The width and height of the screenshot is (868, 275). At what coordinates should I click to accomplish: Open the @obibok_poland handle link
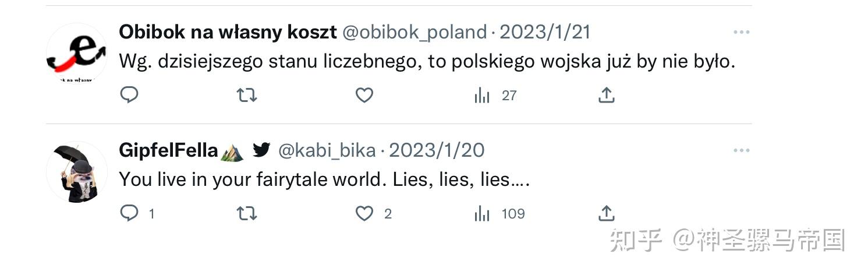coord(414,32)
